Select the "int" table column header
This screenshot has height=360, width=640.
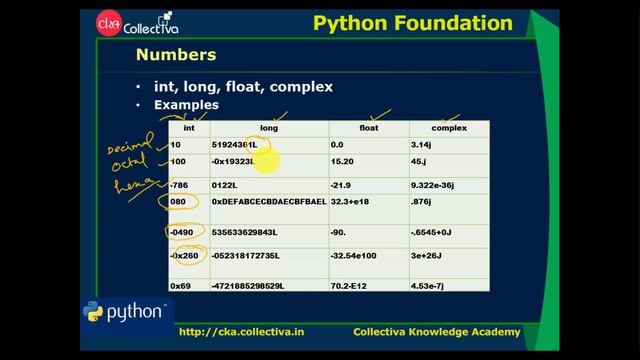click(189, 128)
